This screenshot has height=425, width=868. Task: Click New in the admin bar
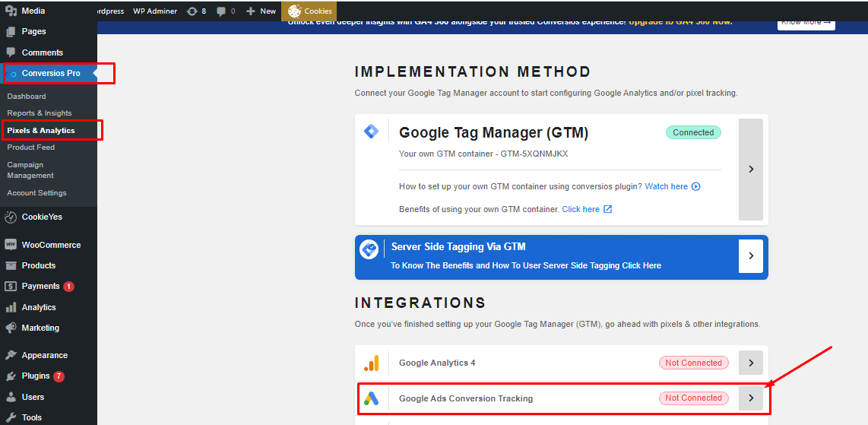[261, 11]
